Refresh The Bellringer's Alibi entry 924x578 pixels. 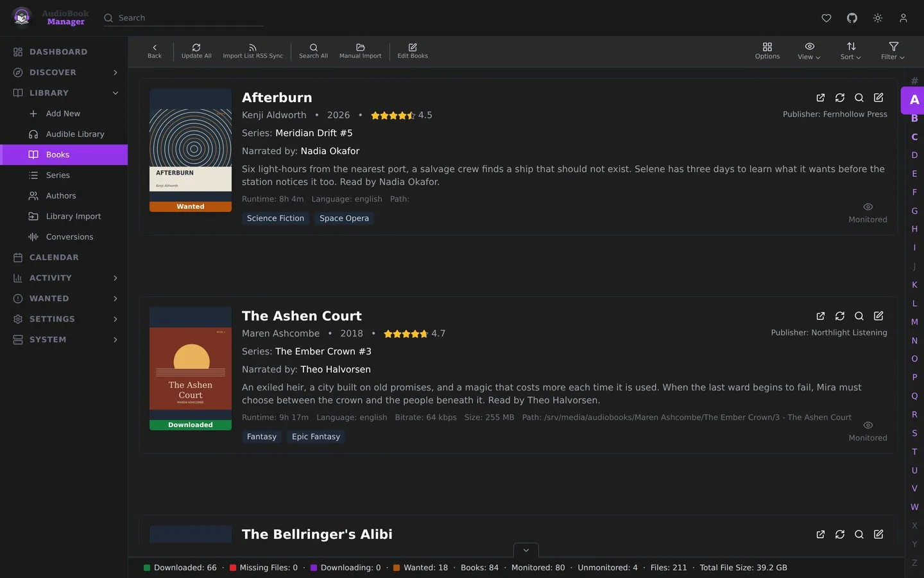pyautogui.click(x=840, y=534)
